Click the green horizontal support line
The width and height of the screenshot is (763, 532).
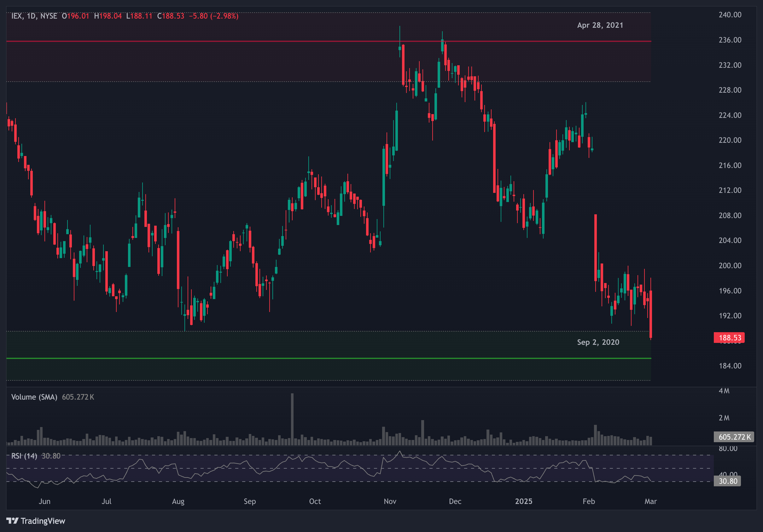tap(329, 358)
